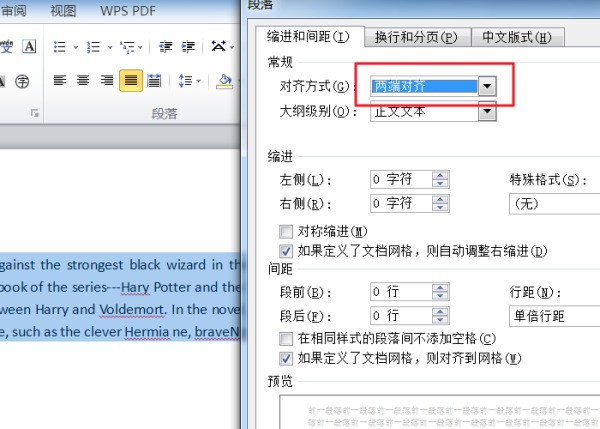Align text right in ribbon
The image size is (600, 429).
coord(107,80)
